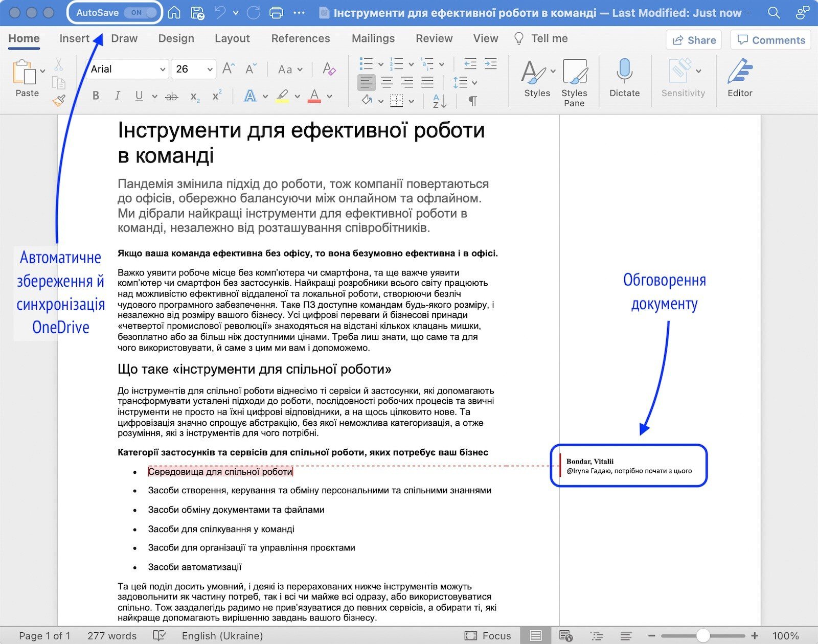Screen dimensions: 818x644
Task: Click the Format Painter brush icon
Action: point(59,101)
